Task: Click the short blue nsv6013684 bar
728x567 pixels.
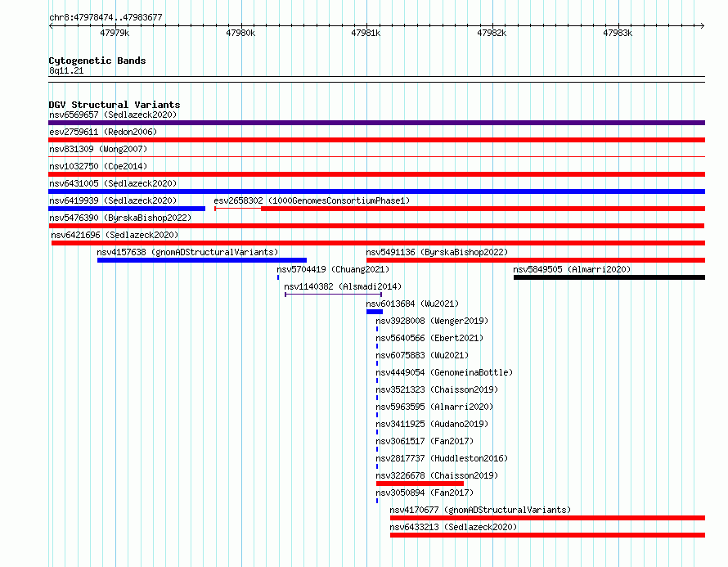Action: (375, 312)
